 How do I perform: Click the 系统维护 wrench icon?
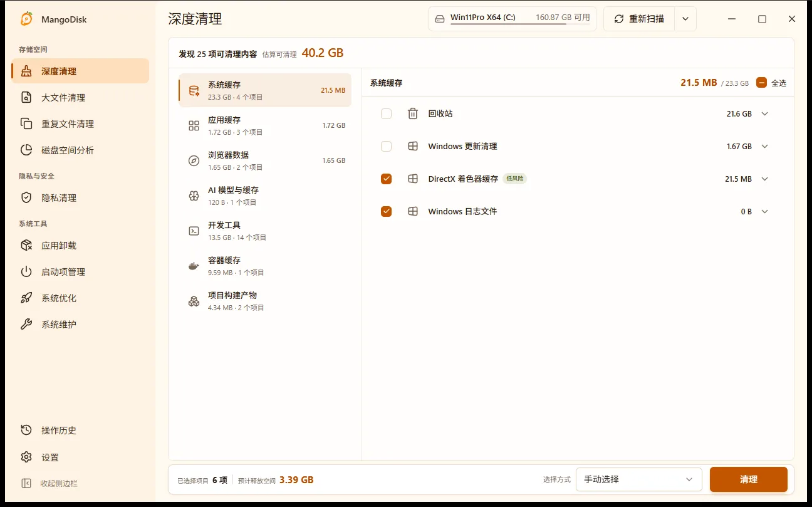[26, 325]
